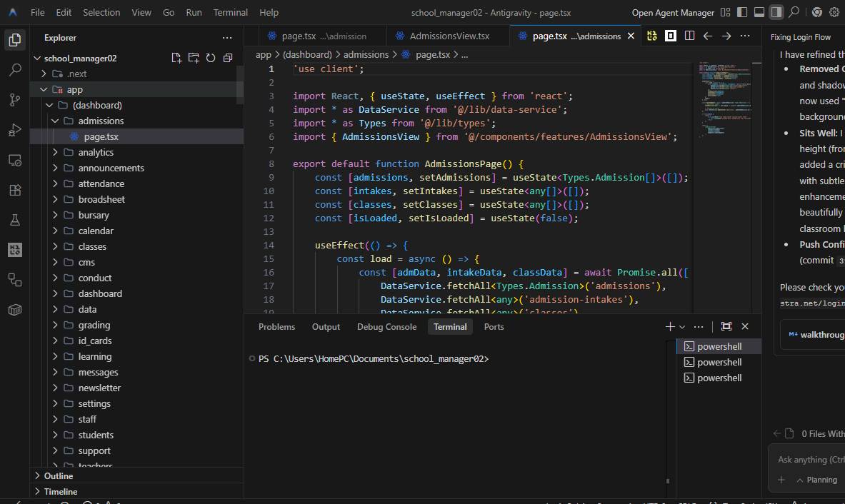Image resolution: width=845 pixels, height=504 pixels.
Task: Close the active page.tsx admissions tab
Action: [x=631, y=36]
